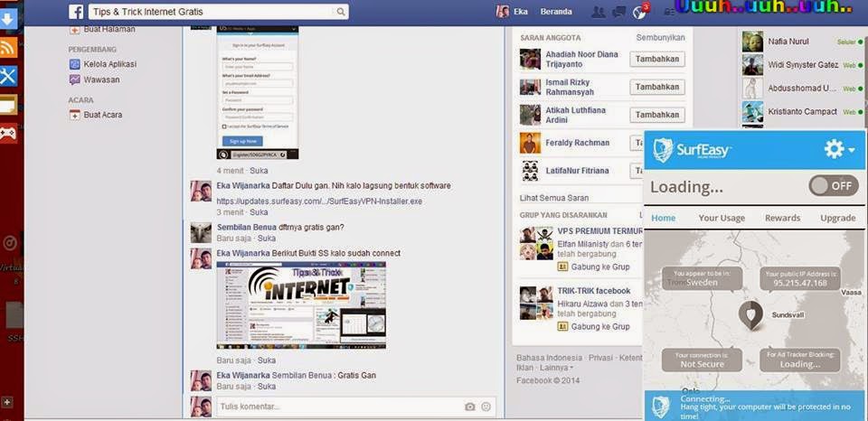Screen dimensions: 868x421
Task: Add Ahadiah Noor Diana Trijayanto with Tambahkan
Action: click(x=657, y=59)
